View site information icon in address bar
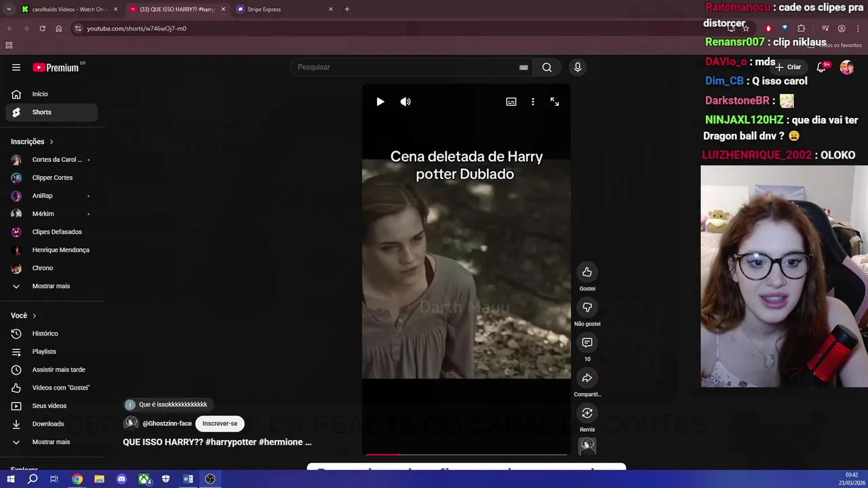Viewport: 868px width, 488px height. pyautogui.click(x=78, y=28)
